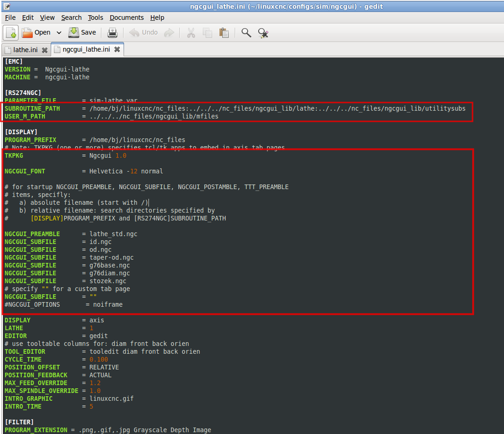The width and height of the screenshot is (504, 434).
Task: Open the Search menu
Action: click(x=71, y=18)
